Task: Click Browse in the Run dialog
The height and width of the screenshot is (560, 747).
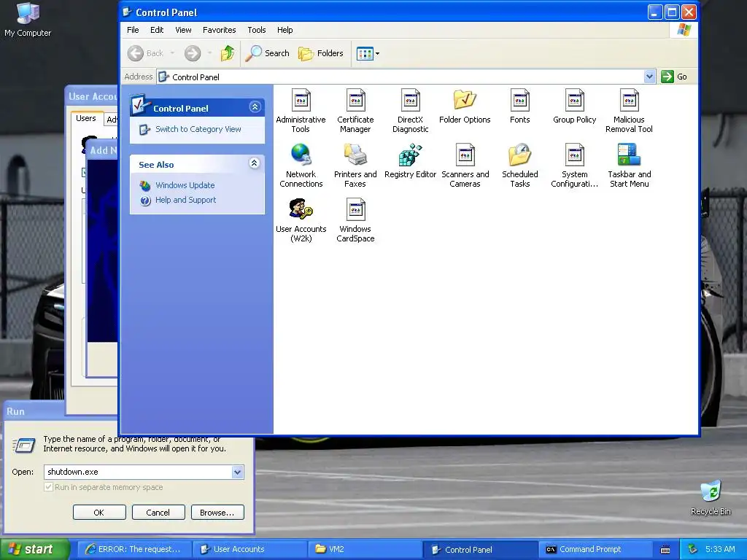Action: (x=217, y=513)
